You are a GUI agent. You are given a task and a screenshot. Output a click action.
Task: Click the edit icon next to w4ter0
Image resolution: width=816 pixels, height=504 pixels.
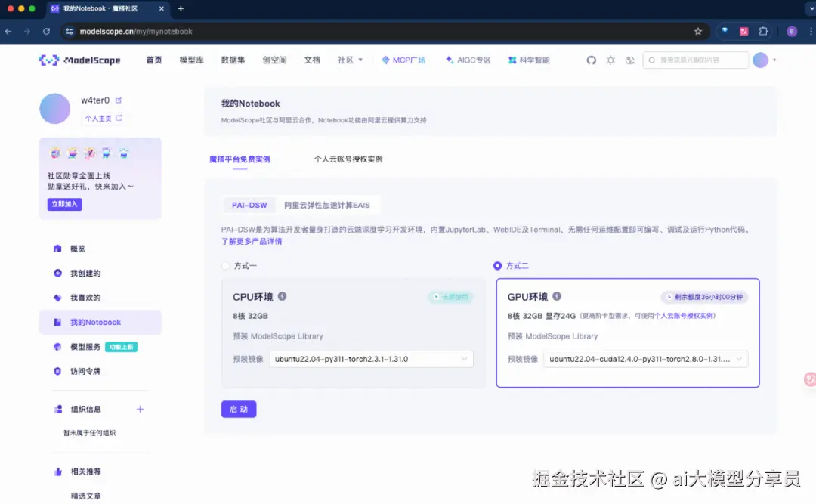coord(118,100)
